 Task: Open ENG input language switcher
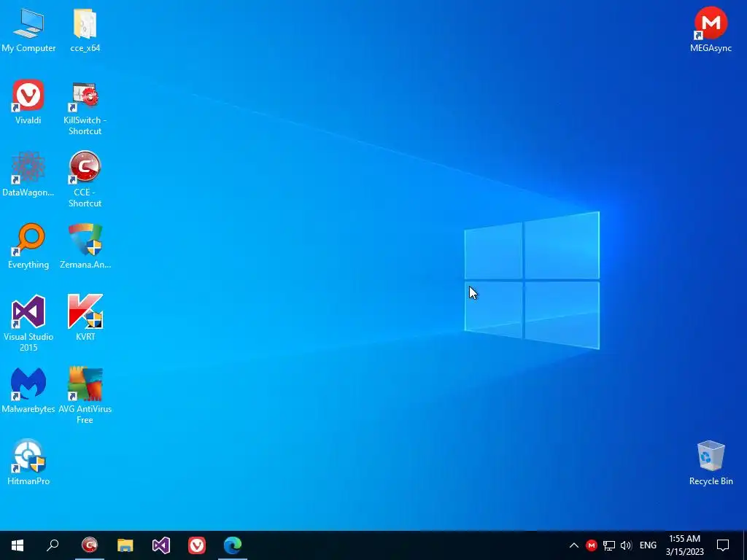[648, 545]
